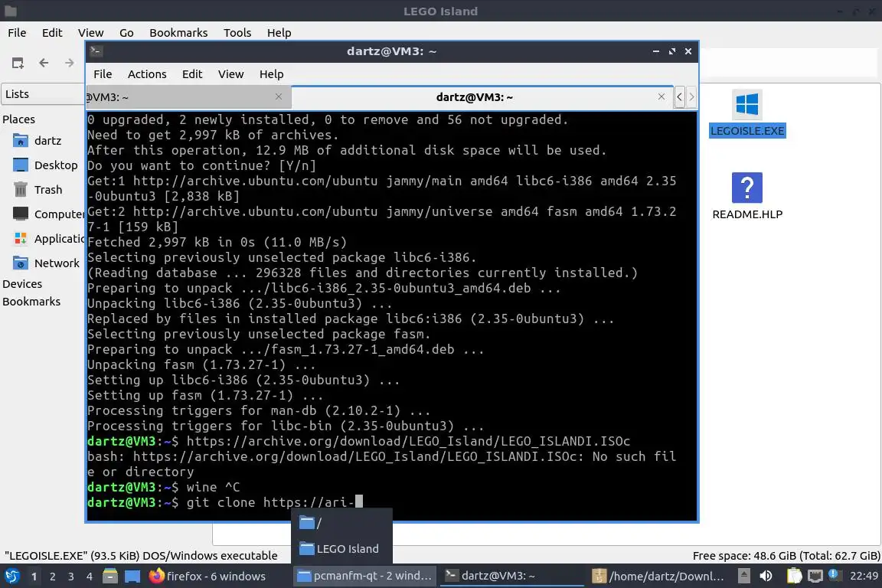Open the Bookmarks menu in the file manager
The image size is (882, 588).
pos(178,33)
